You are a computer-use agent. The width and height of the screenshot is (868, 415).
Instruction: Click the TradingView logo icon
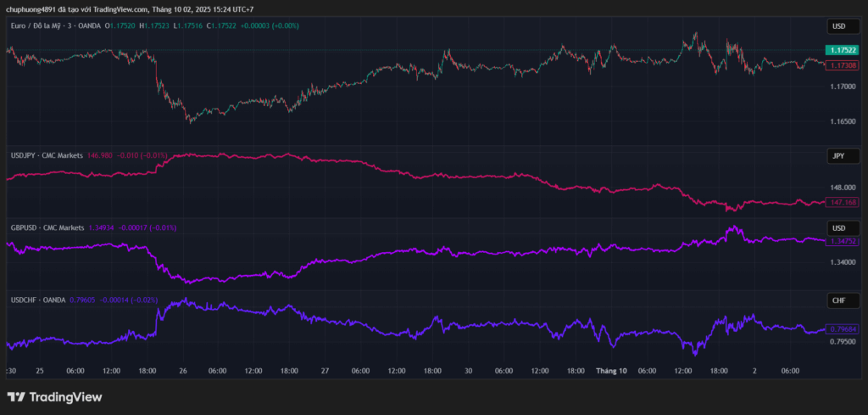tap(15, 397)
